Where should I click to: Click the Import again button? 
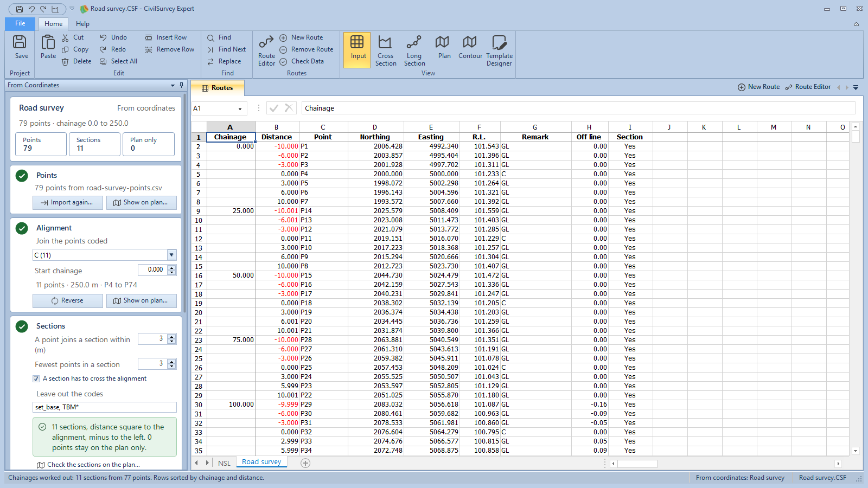pyautogui.click(x=68, y=203)
